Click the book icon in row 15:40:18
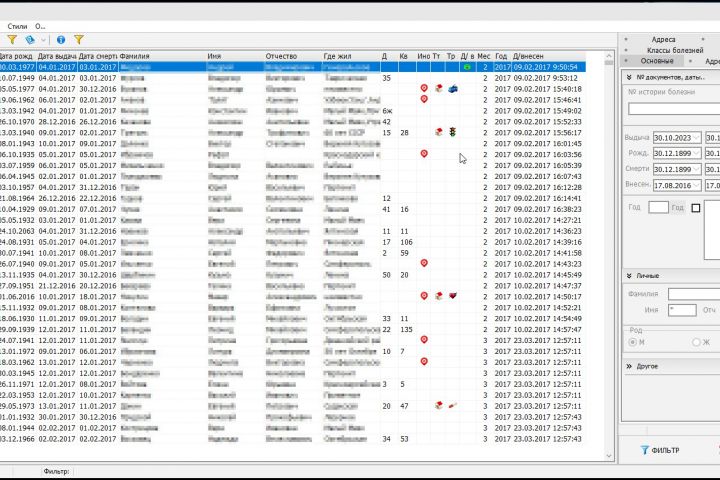The width and height of the screenshot is (720, 480). 439,88
